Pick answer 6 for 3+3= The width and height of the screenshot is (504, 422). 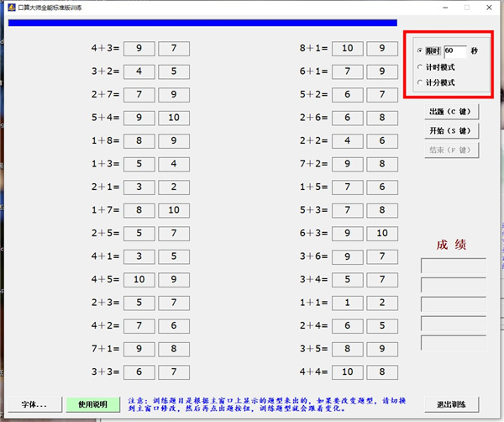coord(139,372)
